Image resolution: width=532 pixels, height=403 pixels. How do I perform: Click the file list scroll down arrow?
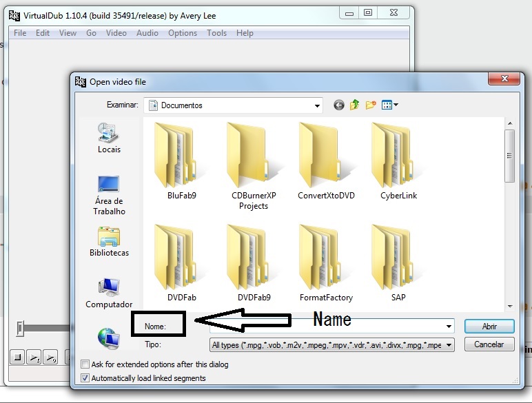(x=510, y=307)
